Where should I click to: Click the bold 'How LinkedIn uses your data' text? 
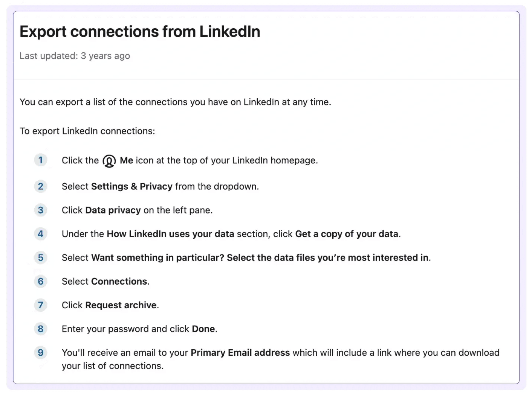click(171, 234)
